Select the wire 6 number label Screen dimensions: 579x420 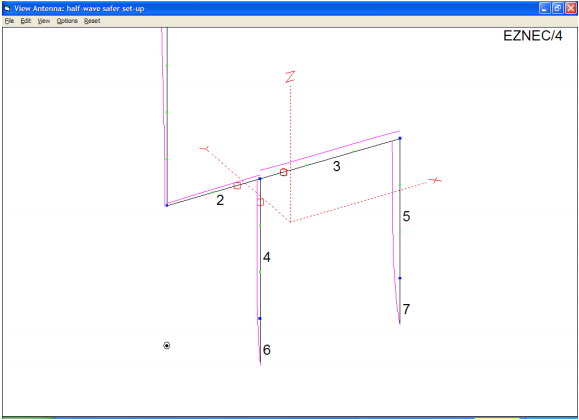tap(267, 350)
